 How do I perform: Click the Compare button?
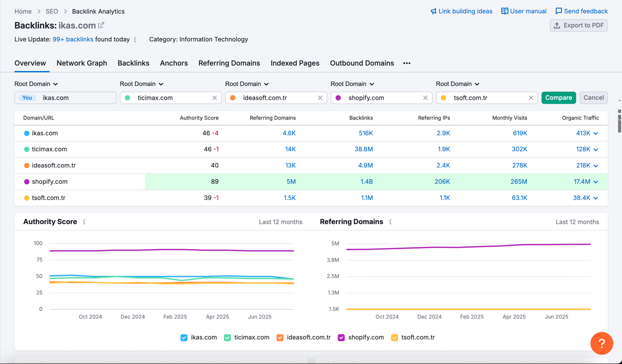pyautogui.click(x=559, y=98)
